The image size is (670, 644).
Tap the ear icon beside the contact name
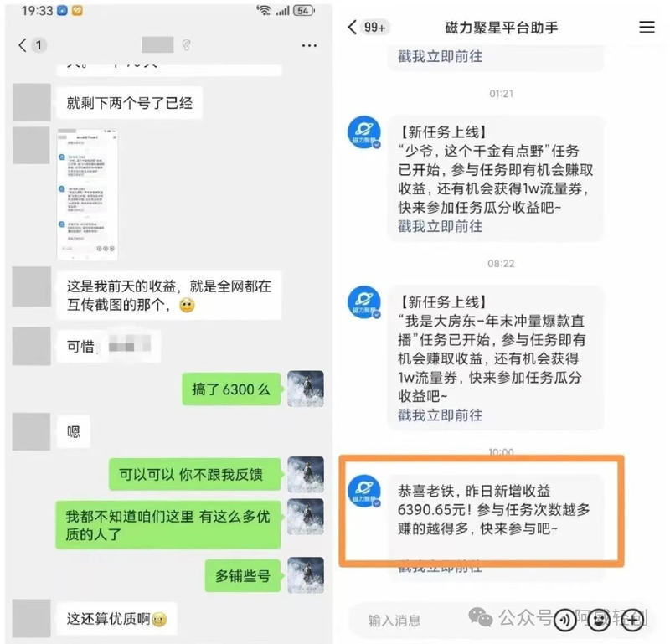186,45
